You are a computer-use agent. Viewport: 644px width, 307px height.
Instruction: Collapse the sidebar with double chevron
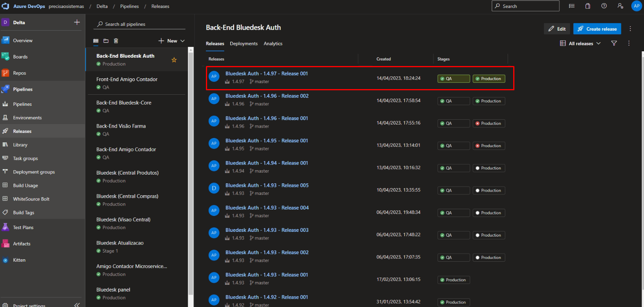point(77,305)
